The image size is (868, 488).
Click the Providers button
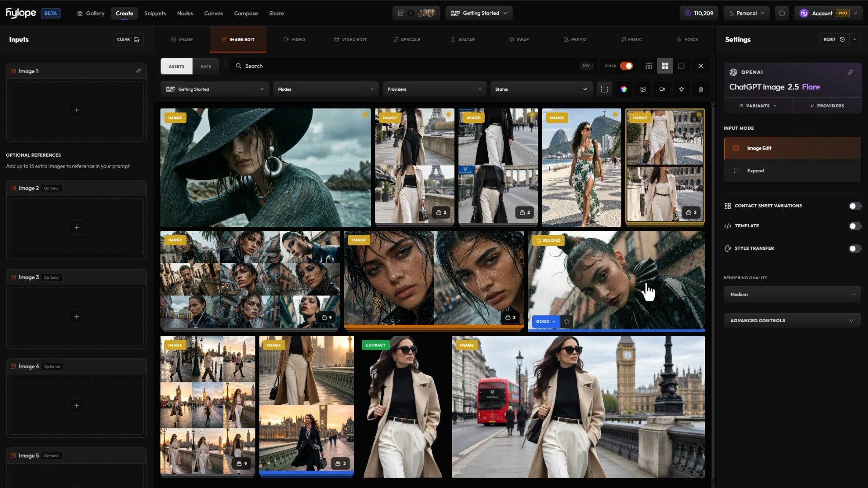[x=827, y=106]
